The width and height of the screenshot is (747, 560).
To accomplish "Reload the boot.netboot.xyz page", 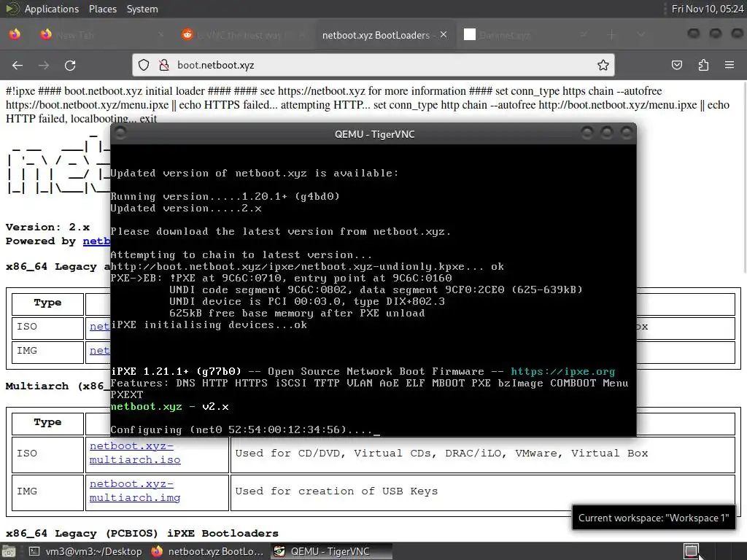I will 70,65.
